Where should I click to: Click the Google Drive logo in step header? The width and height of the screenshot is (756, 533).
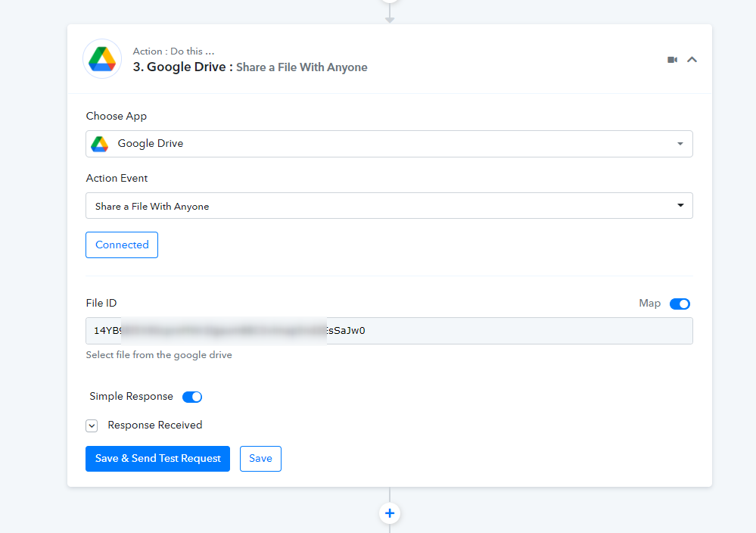pyautogui.click(x=102, y=59)
